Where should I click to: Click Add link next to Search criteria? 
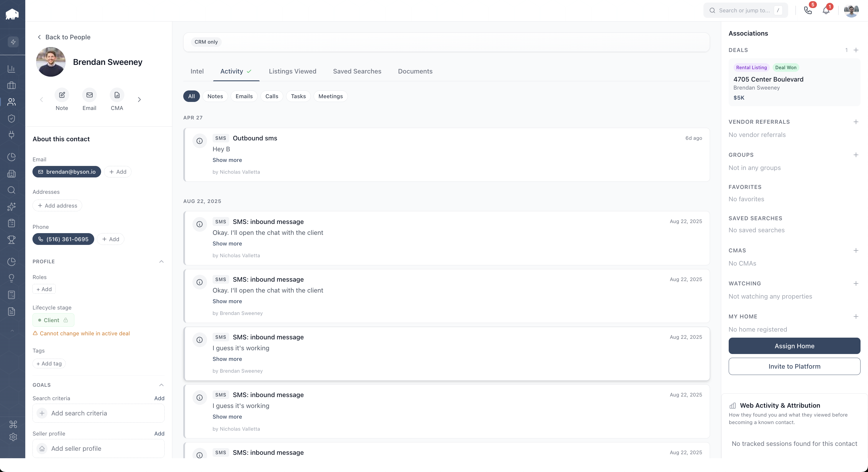pos(159,398)
